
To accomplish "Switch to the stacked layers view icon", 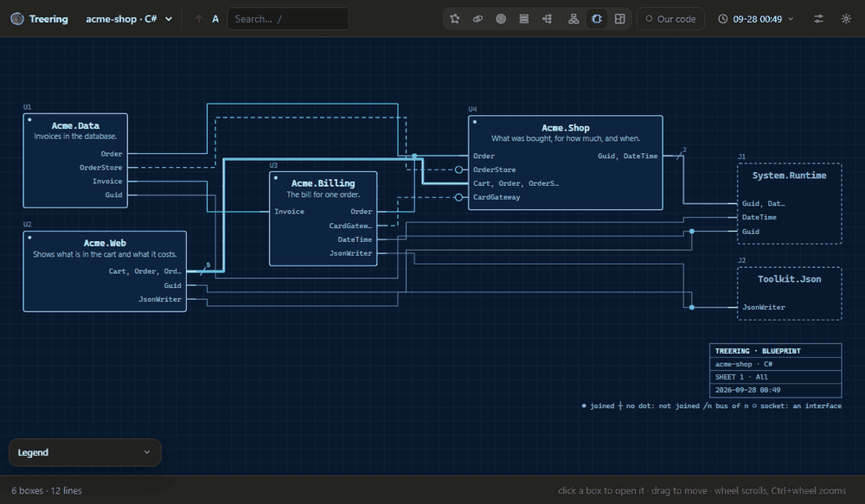I will coord(524,19).
